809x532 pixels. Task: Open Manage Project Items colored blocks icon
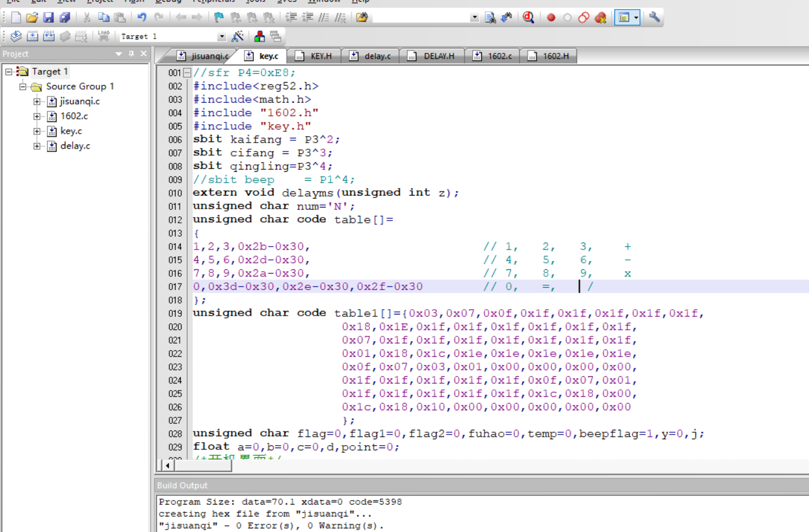point(259,37)
